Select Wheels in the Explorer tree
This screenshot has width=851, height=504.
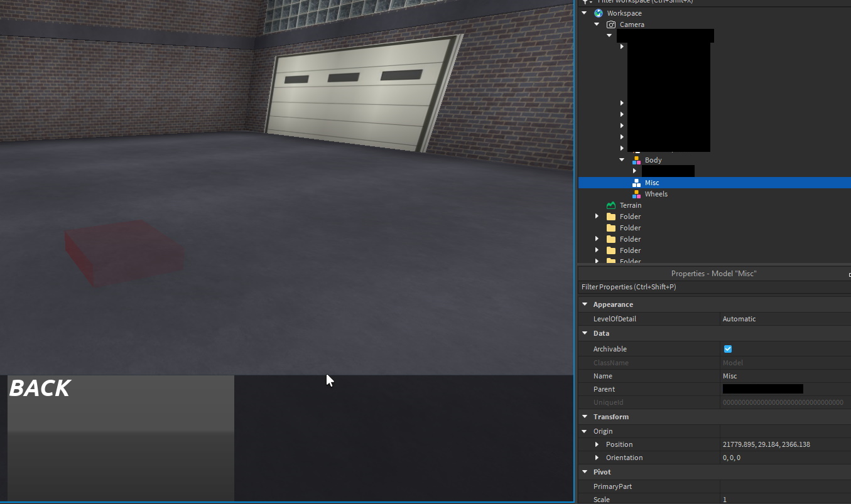(656, 194)
